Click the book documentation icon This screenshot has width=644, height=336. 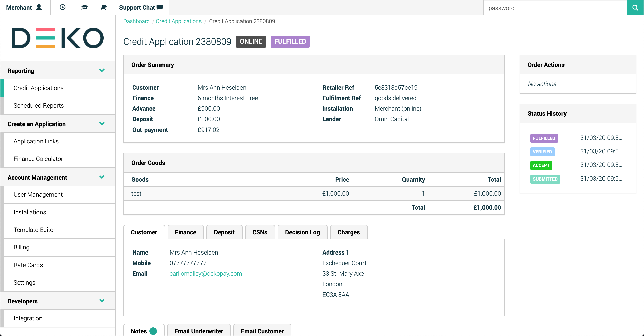tap(104, 7)
